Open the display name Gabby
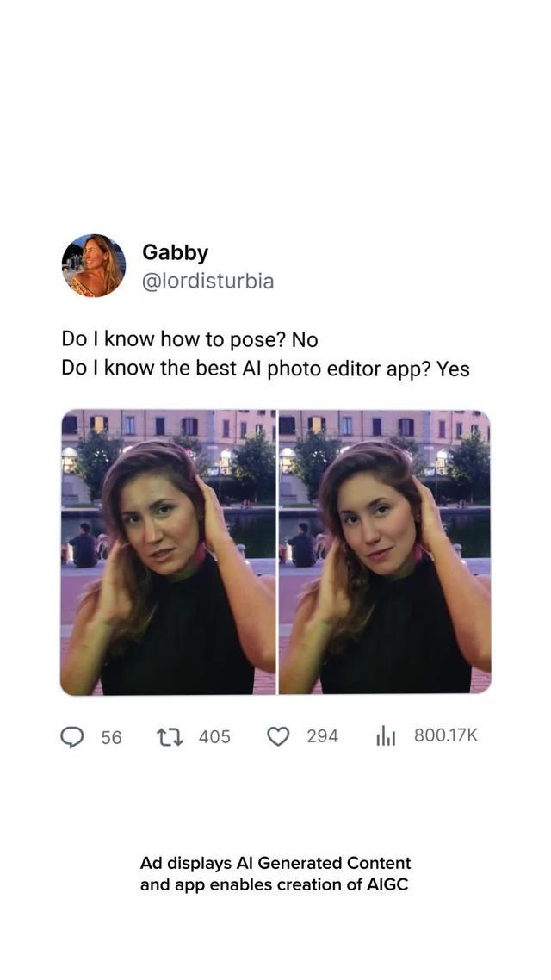This screenshot has height=980, width=551. pos(175,252)
